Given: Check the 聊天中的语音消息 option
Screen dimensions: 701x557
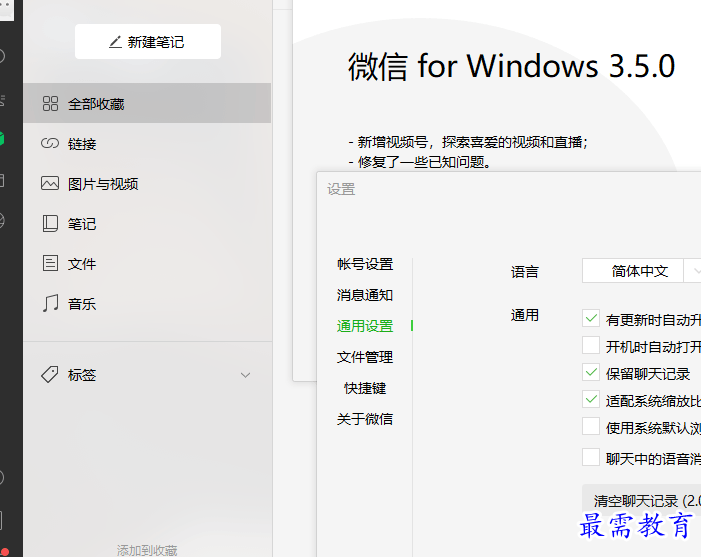Looking at the screenshot, I should tap(591, 457).
